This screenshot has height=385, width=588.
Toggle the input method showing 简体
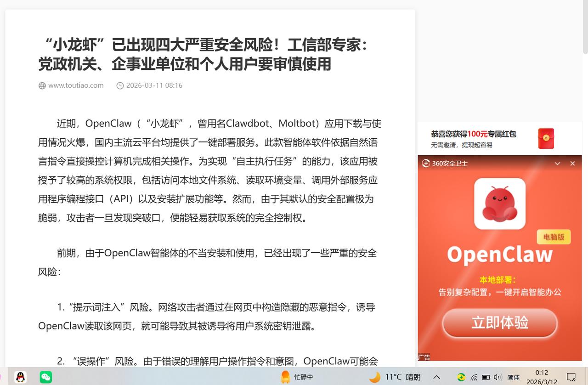[x=513, y=377]
